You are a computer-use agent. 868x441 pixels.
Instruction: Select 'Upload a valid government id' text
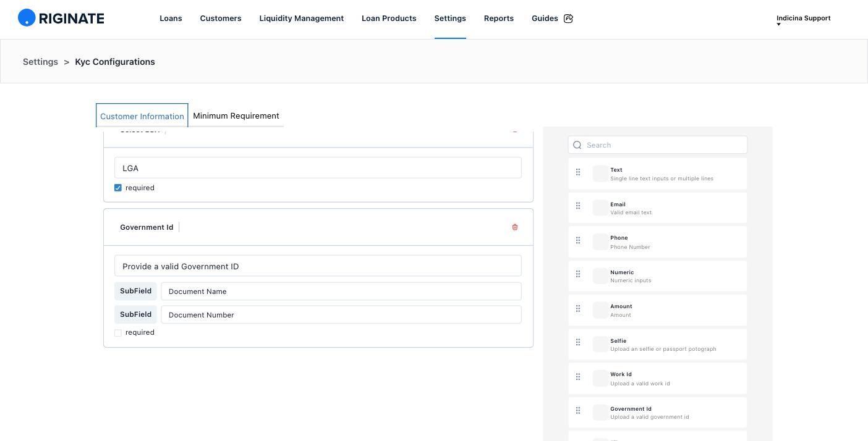pyautogui.click(x=650, y=417)
